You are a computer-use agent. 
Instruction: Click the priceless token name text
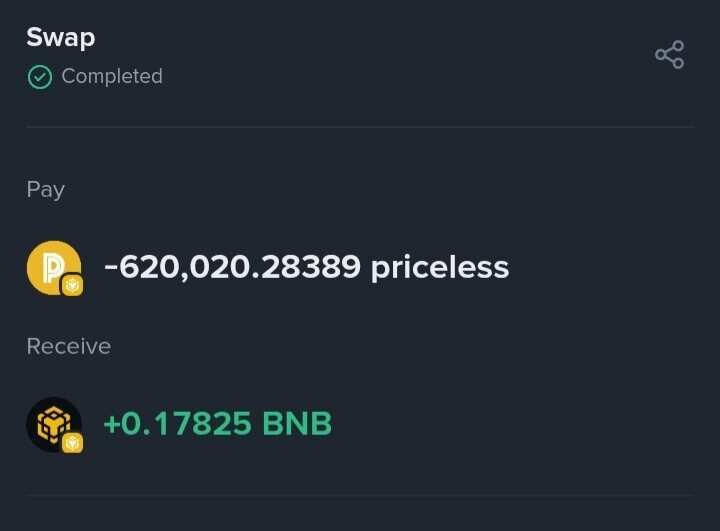tap(440, 267)
